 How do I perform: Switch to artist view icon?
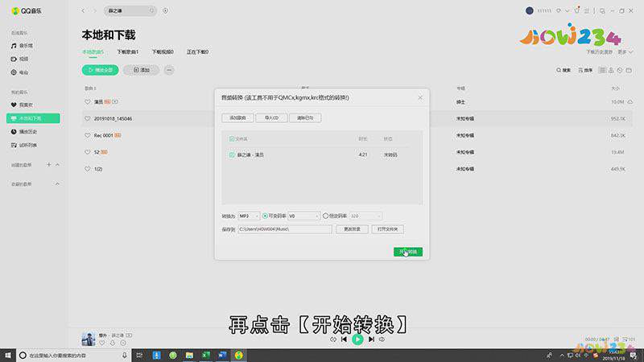pos(611,70)
